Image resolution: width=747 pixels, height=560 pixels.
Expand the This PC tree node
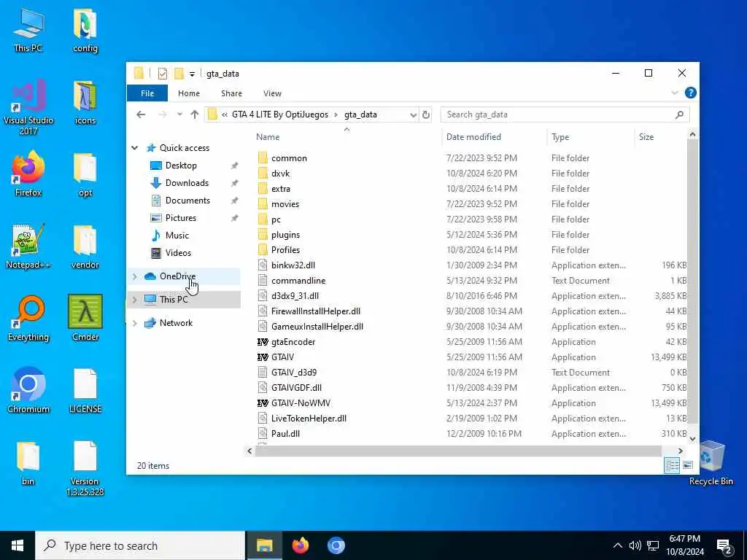pos(135,300)
